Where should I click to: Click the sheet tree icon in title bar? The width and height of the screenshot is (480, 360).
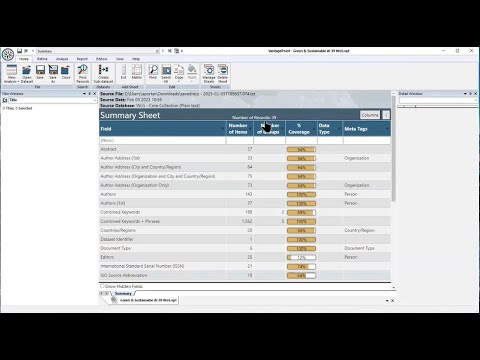point(177,51)
